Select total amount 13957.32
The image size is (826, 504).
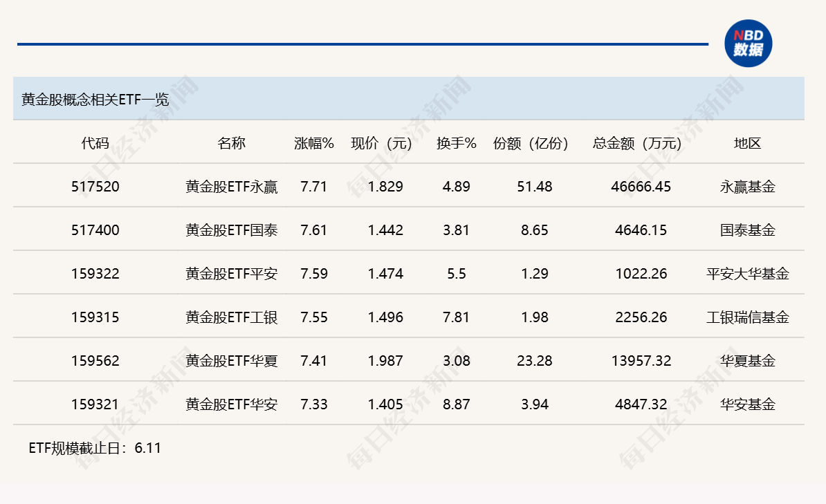[641, 361]
